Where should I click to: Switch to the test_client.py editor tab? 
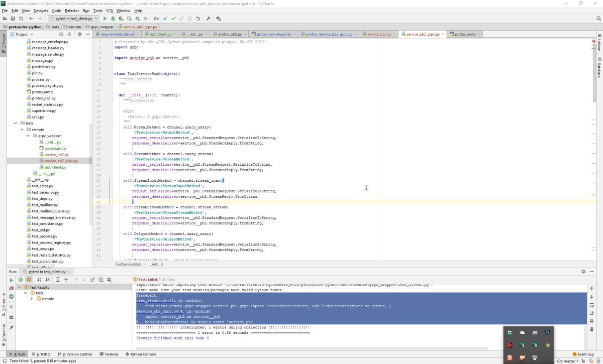click(160, 34)
